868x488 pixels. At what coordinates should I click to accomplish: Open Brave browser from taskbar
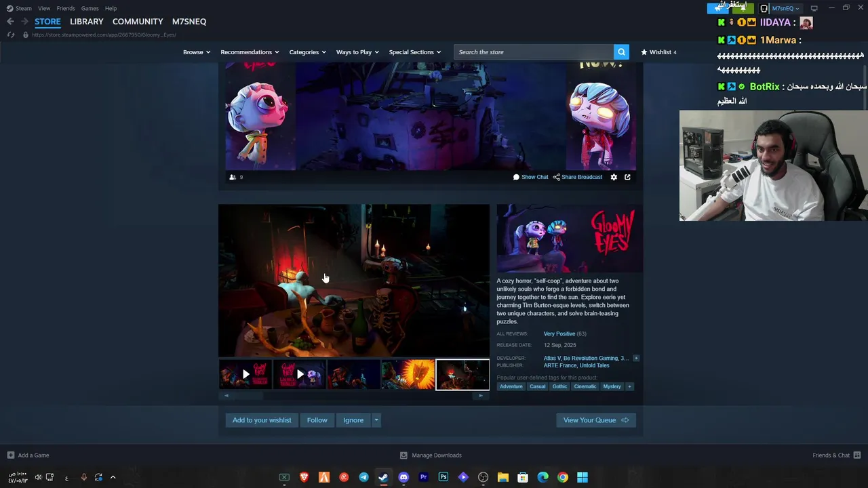pyautogui.click(x=304, y=477)
